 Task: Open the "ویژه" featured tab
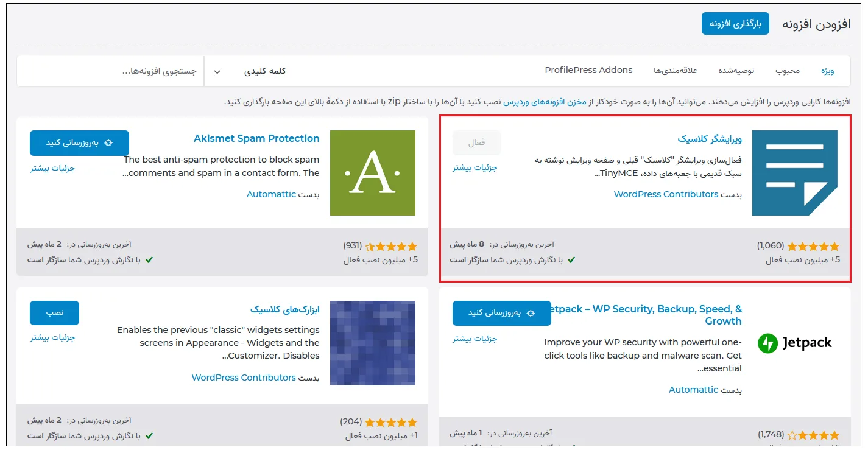coord(827,71)
